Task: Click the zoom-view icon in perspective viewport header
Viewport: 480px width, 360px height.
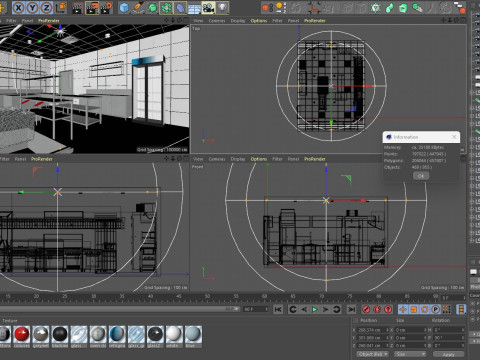Action: [x=173, y=21]
